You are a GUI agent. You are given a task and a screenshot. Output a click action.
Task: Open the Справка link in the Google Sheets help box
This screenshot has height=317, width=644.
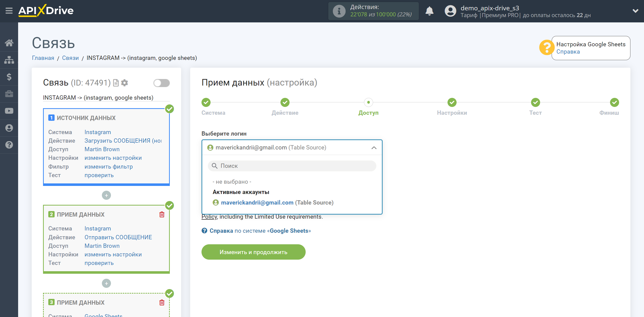pyautogui.click(x=568, y=52)
